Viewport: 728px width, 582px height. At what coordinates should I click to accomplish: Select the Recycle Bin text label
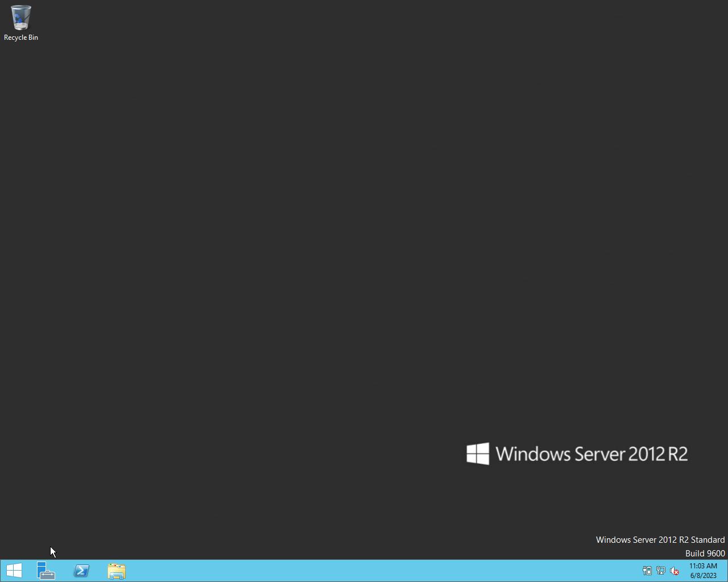[21, 38]
